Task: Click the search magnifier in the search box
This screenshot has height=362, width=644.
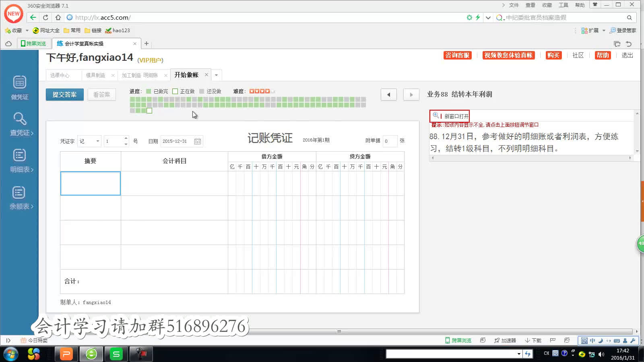Action: [629, 18]
